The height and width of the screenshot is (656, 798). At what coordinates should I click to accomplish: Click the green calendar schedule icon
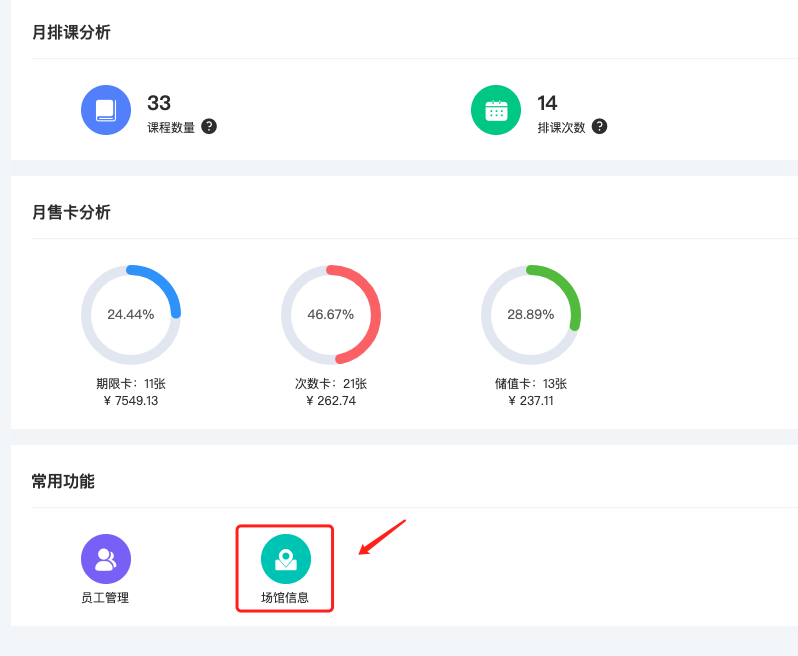(496, 110)
